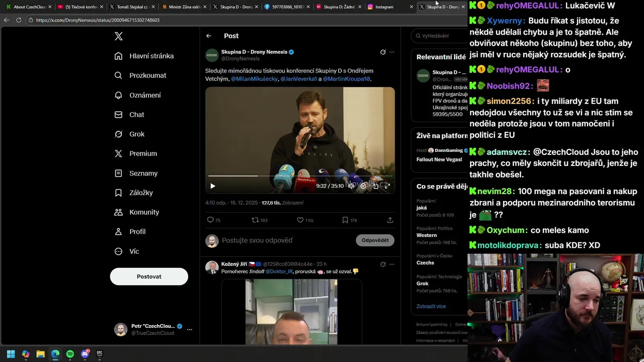Screen dimensions: 644x362
Task: Open Komunity communities page
Action: coord(137,212)
